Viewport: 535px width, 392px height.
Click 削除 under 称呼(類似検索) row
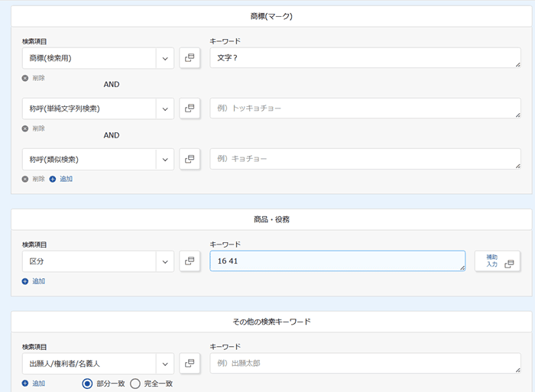(x=34, y=179)
